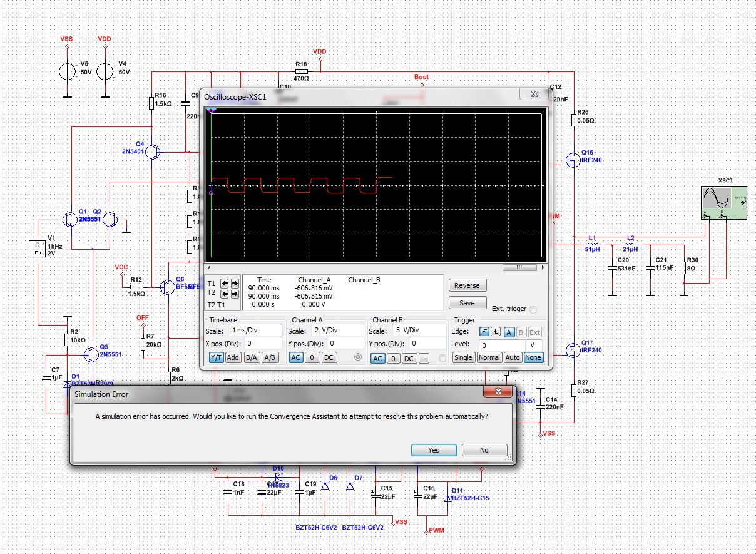Click the Timebase X pos. field
Viewport: 756px width, 554px height.
click(263, 343)
